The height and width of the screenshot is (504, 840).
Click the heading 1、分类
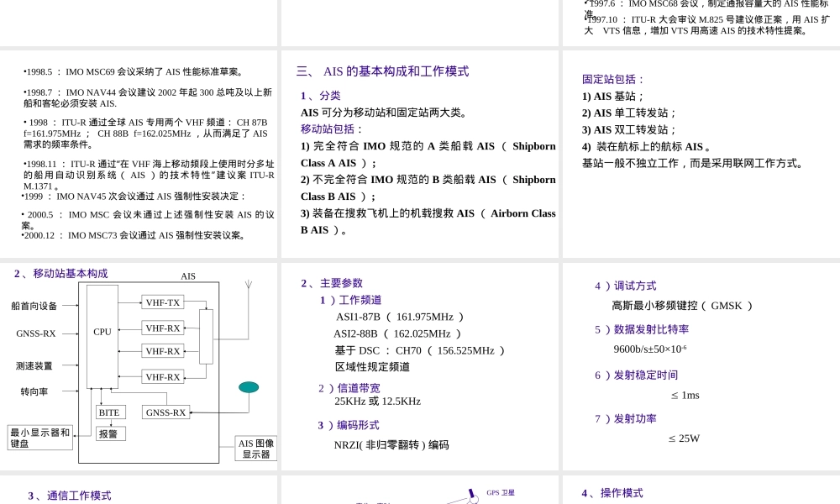pyautogui.click(x=320, y=96)
